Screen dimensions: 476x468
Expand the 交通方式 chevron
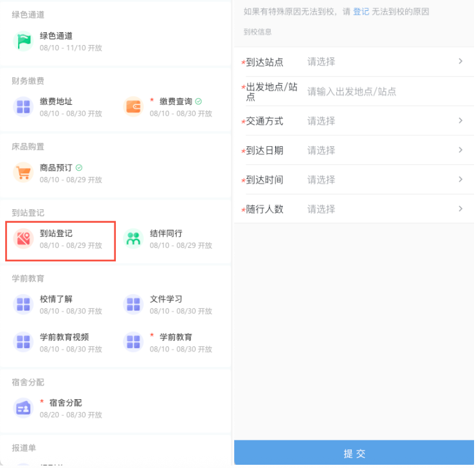point(461,121)
